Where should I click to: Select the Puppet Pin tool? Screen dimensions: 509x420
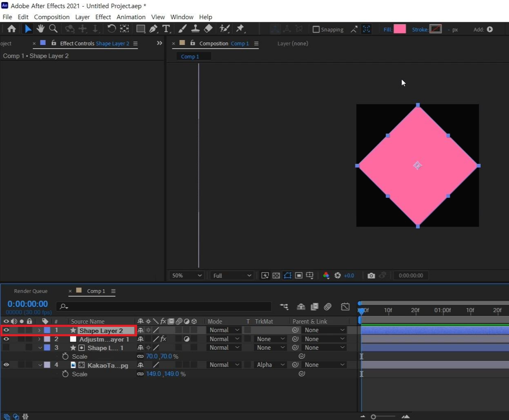[240, 29]
